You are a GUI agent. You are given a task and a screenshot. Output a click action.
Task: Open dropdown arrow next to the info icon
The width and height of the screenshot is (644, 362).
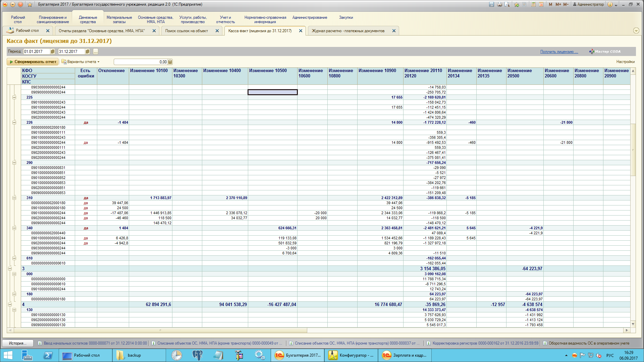click(616, 5)
